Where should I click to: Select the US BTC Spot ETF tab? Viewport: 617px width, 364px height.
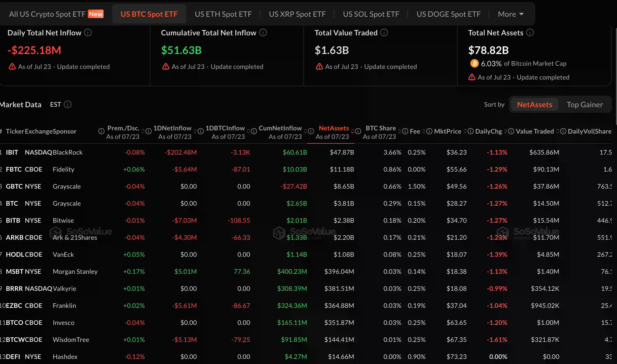click(x=149, y=14)
